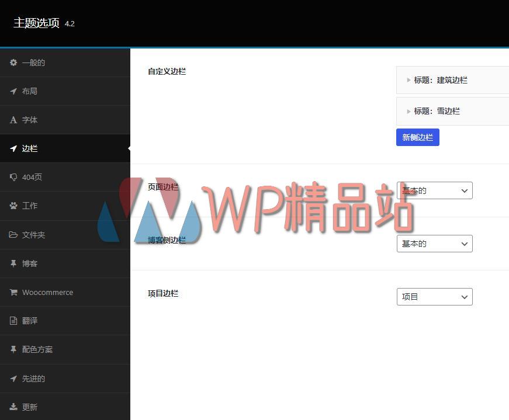Click the 布局 layout icon
The image size is (509, 420).
click(13, 91)
